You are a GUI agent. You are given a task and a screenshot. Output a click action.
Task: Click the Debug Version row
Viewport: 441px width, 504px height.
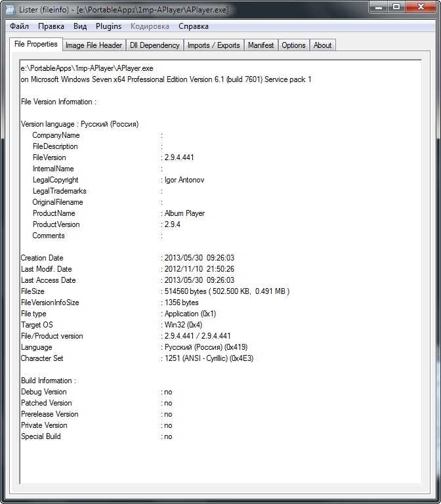(x=96, y=392)
